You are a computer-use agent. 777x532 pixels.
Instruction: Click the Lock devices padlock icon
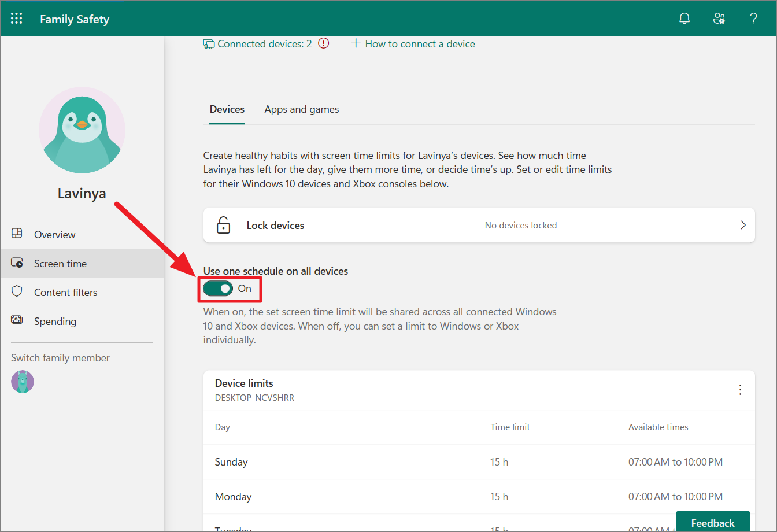[x=223, y=226]
